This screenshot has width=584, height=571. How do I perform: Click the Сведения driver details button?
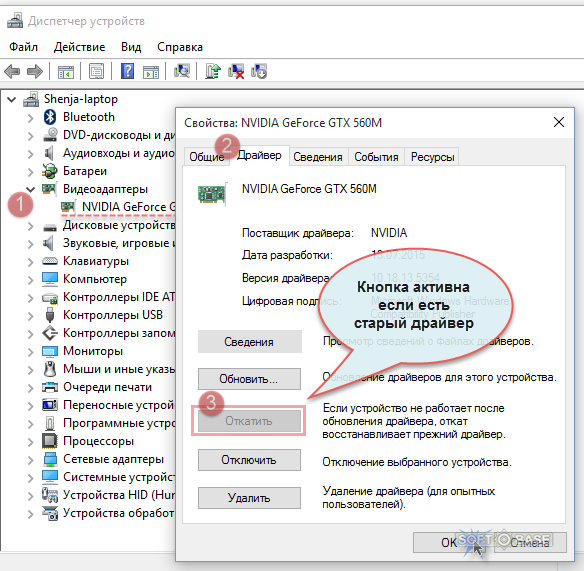tap(249, 342)
